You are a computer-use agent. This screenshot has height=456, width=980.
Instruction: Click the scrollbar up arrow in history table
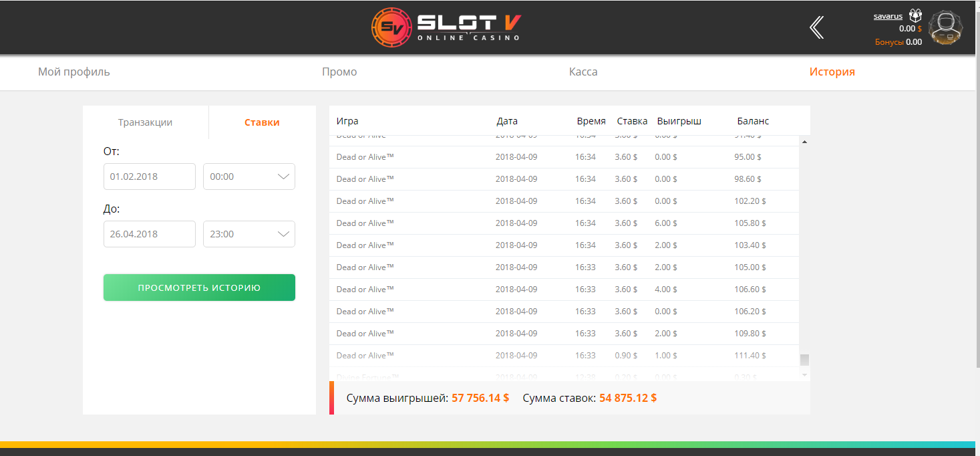point(804,142)
